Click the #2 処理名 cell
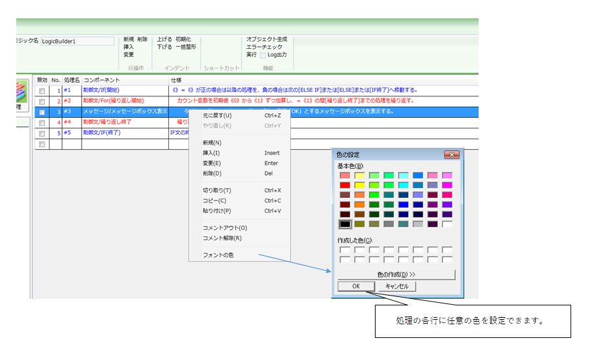609x364 pixels. click(72, 101)
